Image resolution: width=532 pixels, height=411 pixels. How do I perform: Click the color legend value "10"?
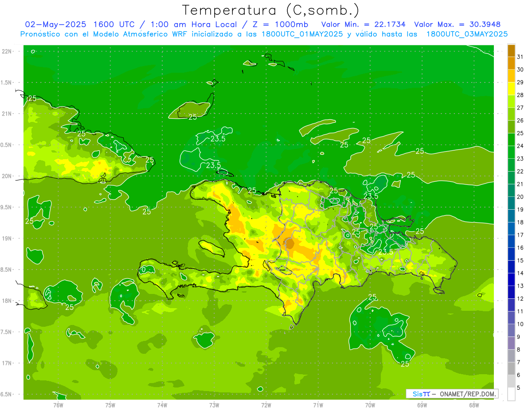(x=520, y=324)
